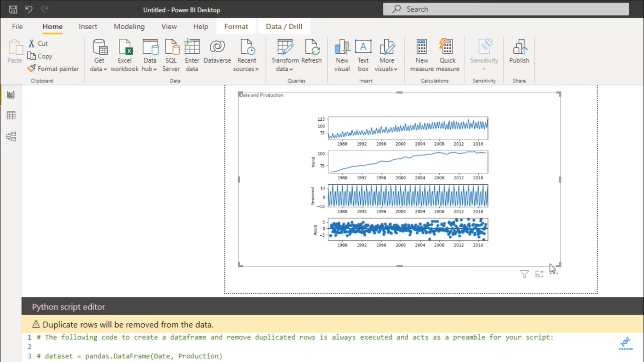The height and width of the screenshot is (362, 644).
Task: Undo the last action
Action: (29, 9)
